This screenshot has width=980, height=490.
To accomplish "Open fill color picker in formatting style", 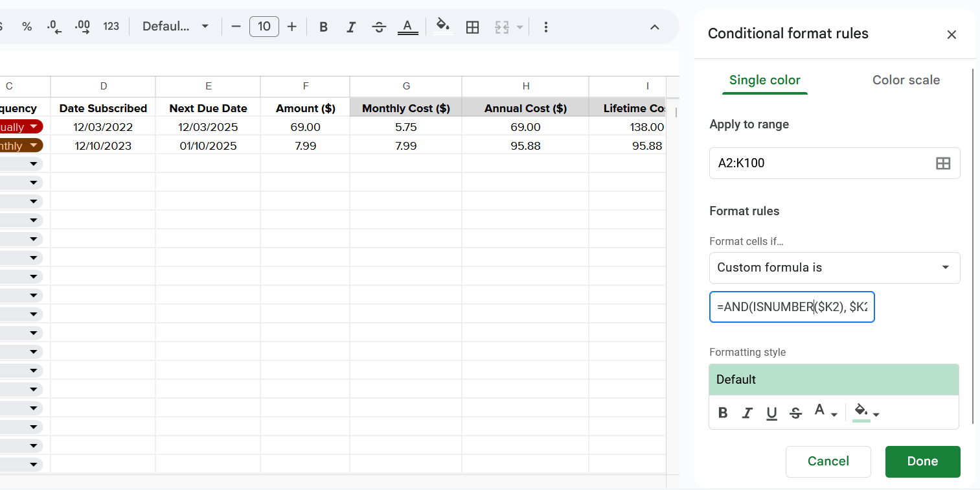I will coord(866,413).
